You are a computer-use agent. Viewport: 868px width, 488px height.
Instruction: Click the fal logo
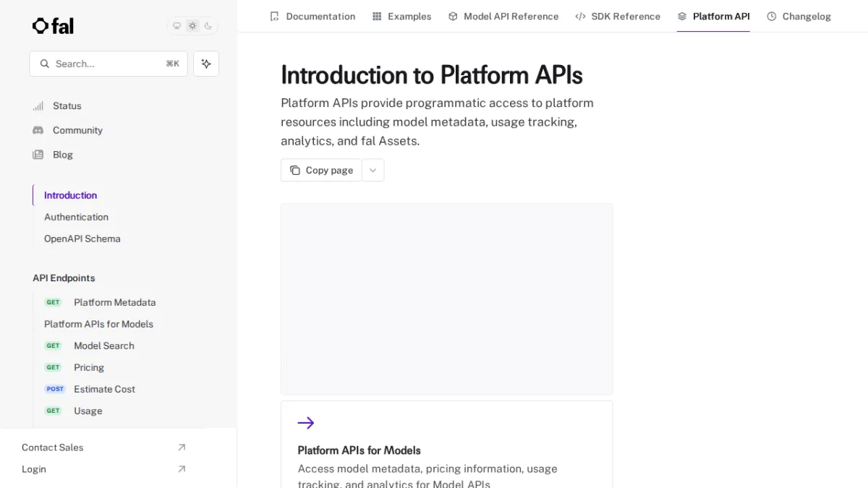53,26
